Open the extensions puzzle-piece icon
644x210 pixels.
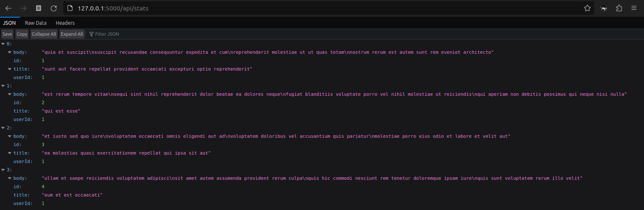pos(619,8)
